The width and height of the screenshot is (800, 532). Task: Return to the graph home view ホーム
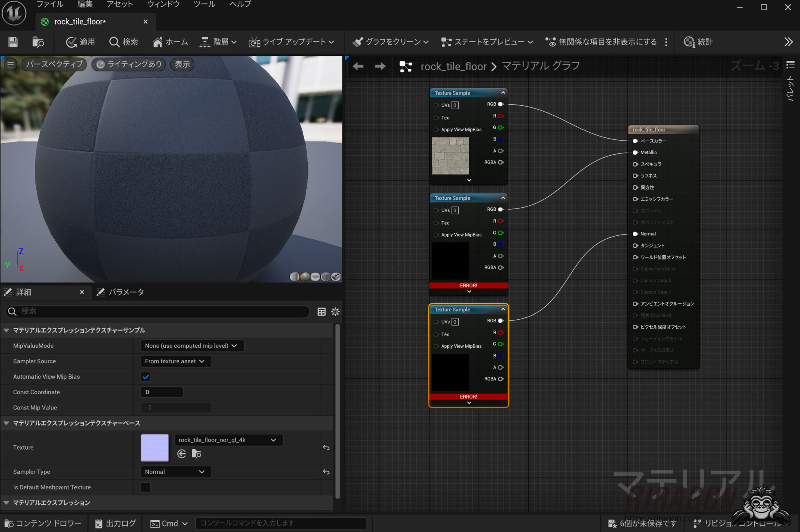(170, 42)
